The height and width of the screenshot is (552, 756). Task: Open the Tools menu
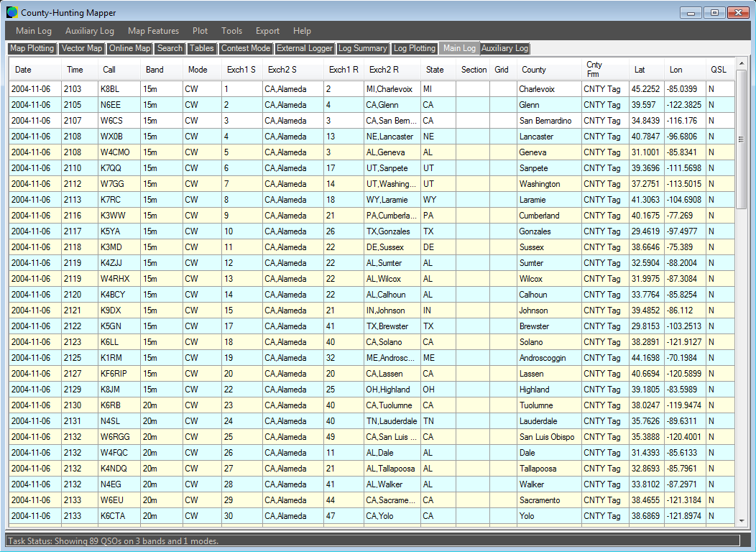point(232,31)
